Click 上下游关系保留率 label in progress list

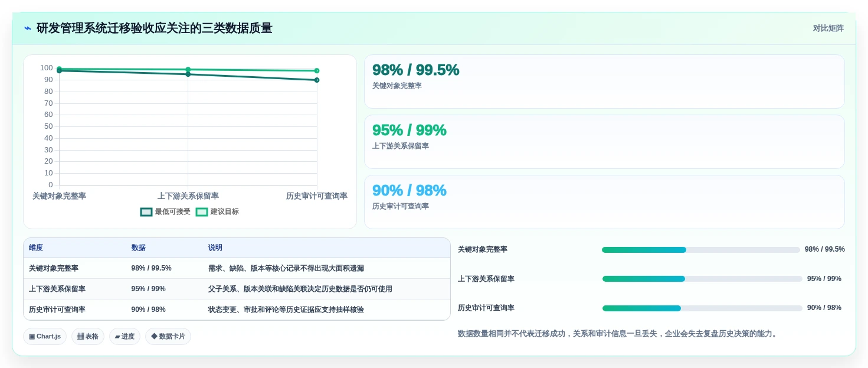point(486,279)
